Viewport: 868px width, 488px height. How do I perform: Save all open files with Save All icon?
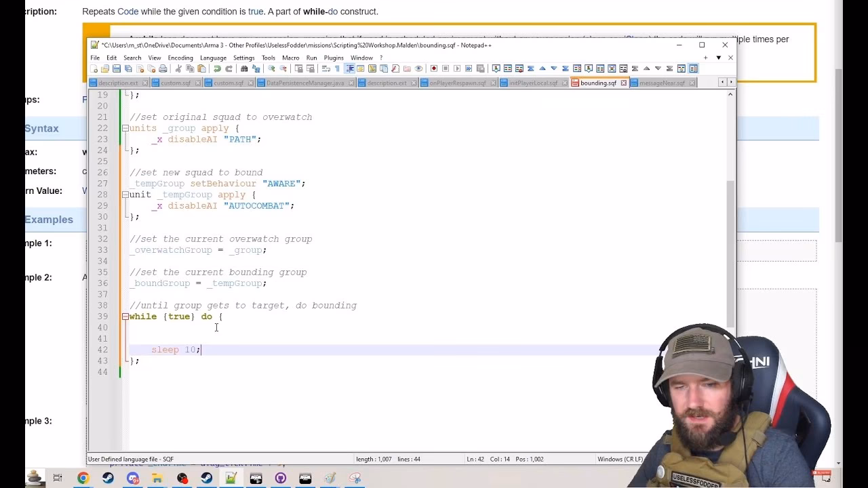pyautogui.click(x=129, y=68)
